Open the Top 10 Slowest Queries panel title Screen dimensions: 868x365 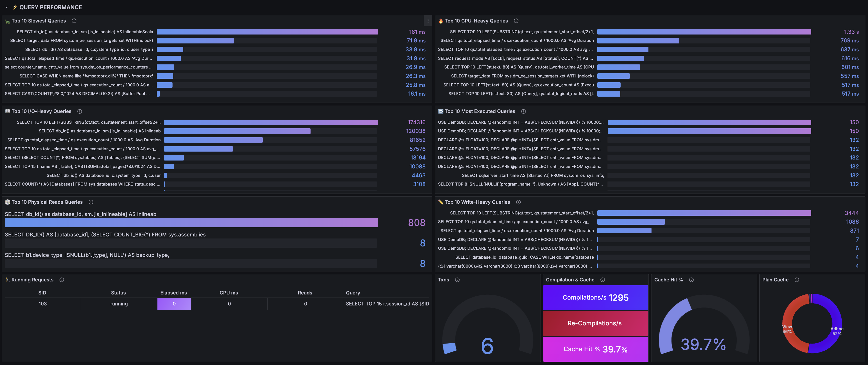pos(39,21)
